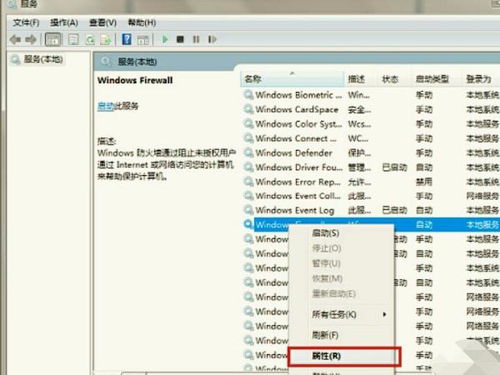
Task: Click the Back arrow toolbar icon
Action: (x=15, y=40)
